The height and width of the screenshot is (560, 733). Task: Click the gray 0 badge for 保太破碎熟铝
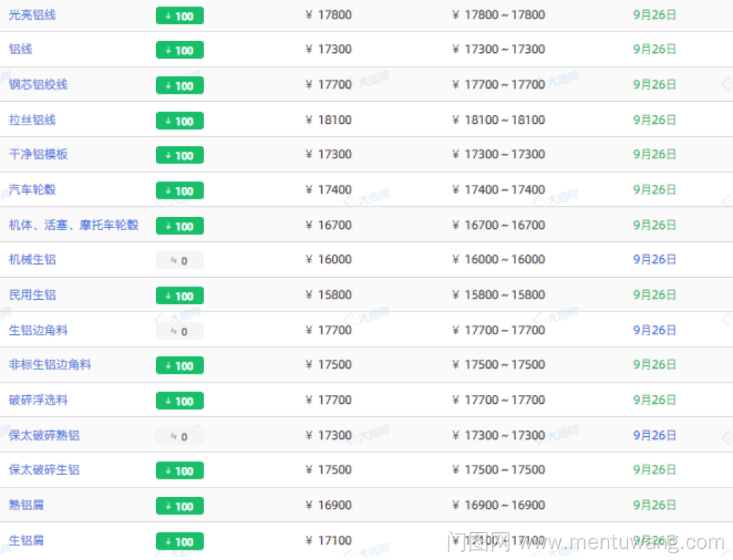tap(180, 436)
